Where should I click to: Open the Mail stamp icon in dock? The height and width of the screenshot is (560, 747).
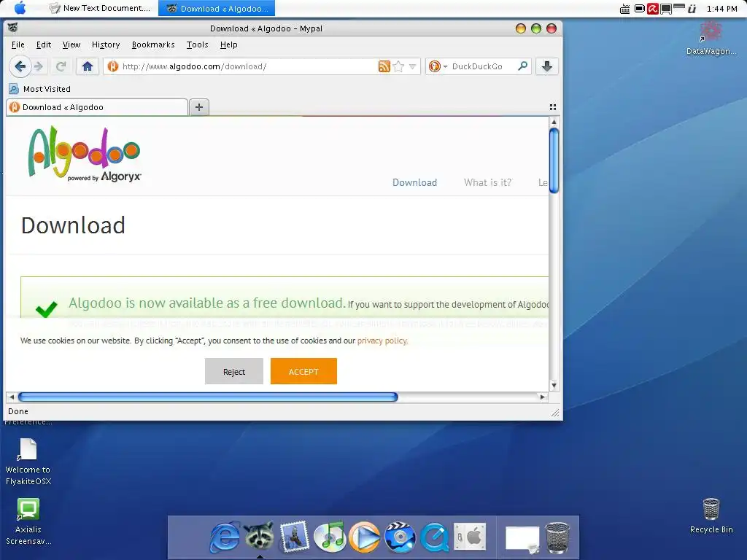point(295,537)
